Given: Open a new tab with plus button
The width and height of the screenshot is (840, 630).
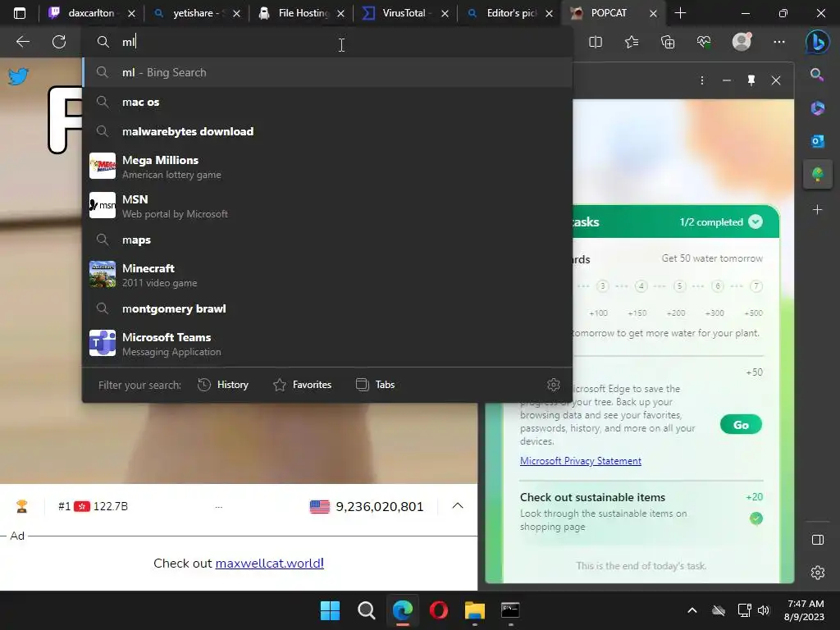Looking at the screenshot, I should click(680, 13).
